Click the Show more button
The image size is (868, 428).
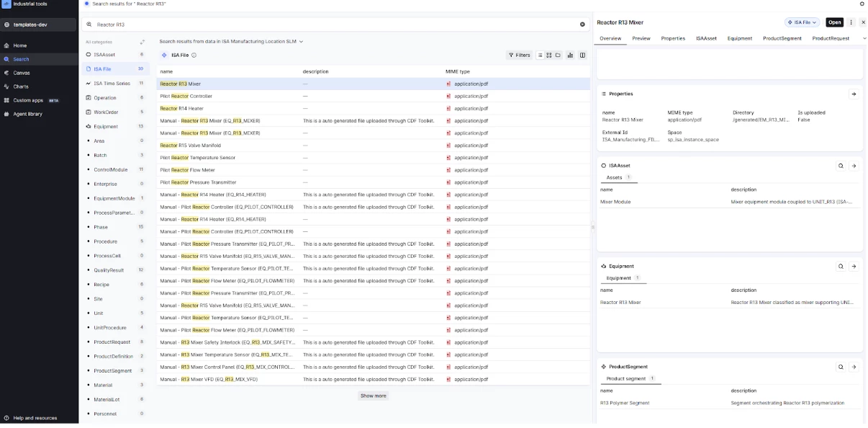(373, 396)
